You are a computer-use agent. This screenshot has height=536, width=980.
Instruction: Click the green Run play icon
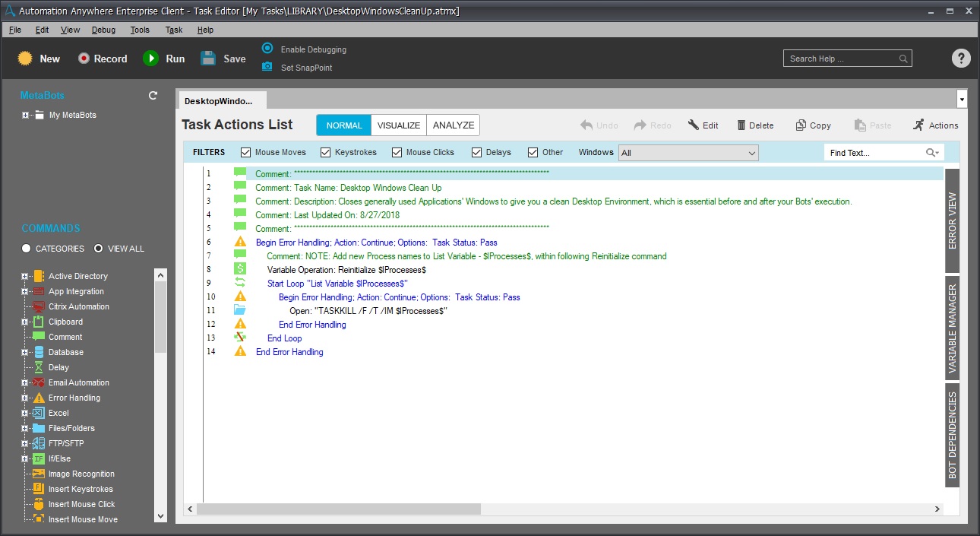[x=151, y=59]
